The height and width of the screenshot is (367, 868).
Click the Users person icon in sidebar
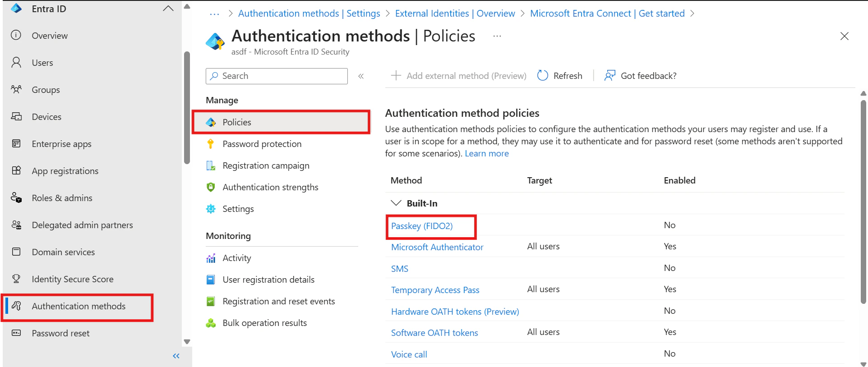16,63
